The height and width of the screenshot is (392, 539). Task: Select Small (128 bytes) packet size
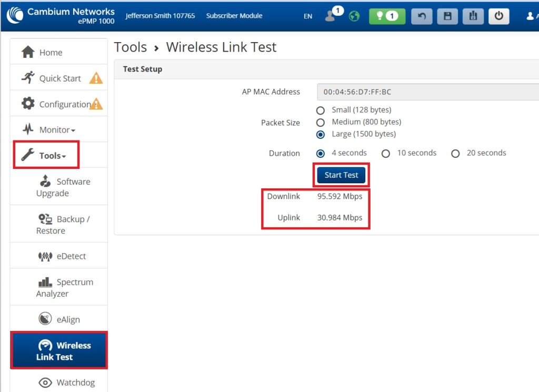click(x=321, y=110)
